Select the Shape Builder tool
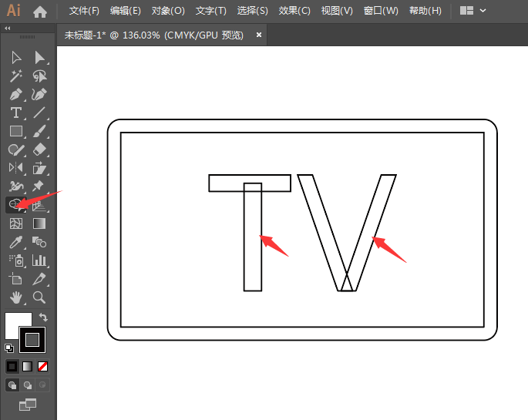This screenshot has width=528, height=420. [x=16, y=204]
